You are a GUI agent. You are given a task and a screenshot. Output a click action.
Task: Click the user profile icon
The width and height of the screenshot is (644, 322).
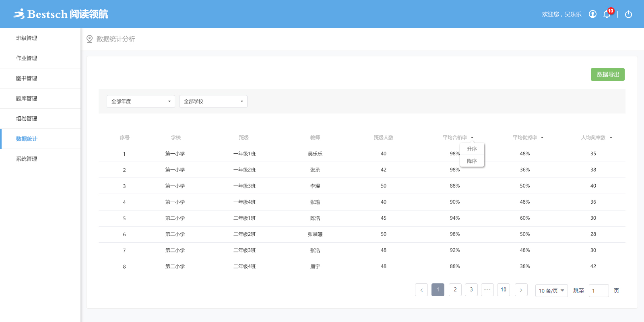click(x=592, y=14)
